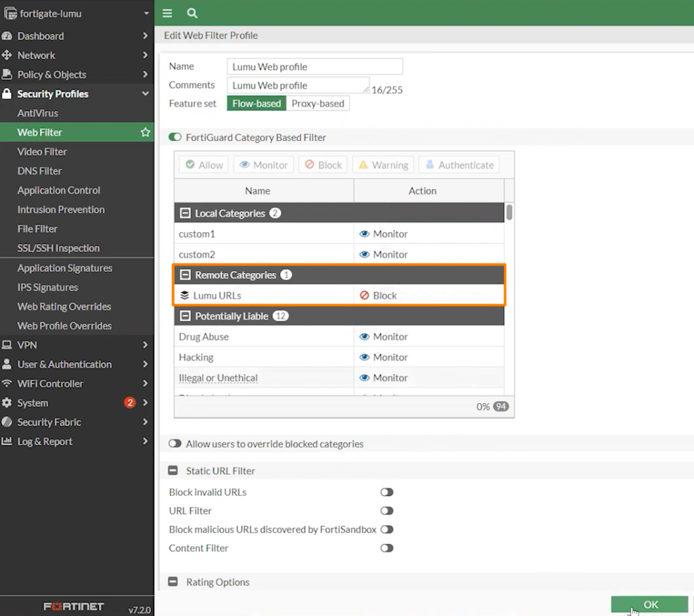Click the category list vertical scrollbar
Viewport: 694px width, 616px height.
(509, 213)
